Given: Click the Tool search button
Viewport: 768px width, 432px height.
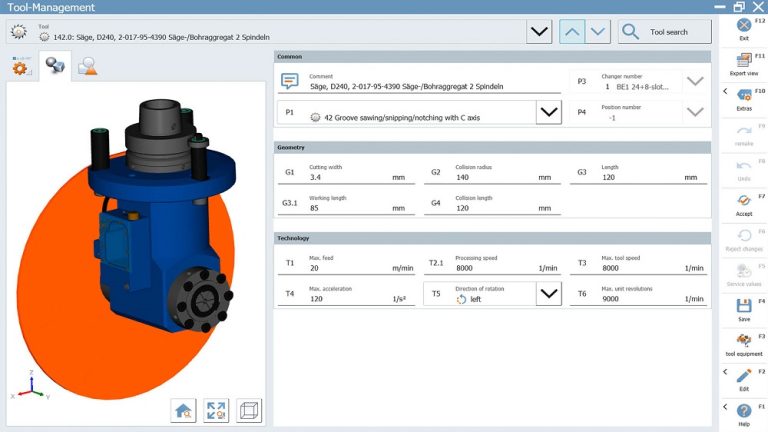Looking at the screenshot, I should click(664, 32).
